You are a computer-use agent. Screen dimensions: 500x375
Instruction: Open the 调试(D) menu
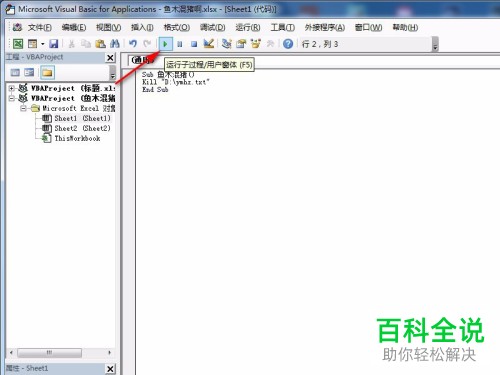click(x=212, y=27)
